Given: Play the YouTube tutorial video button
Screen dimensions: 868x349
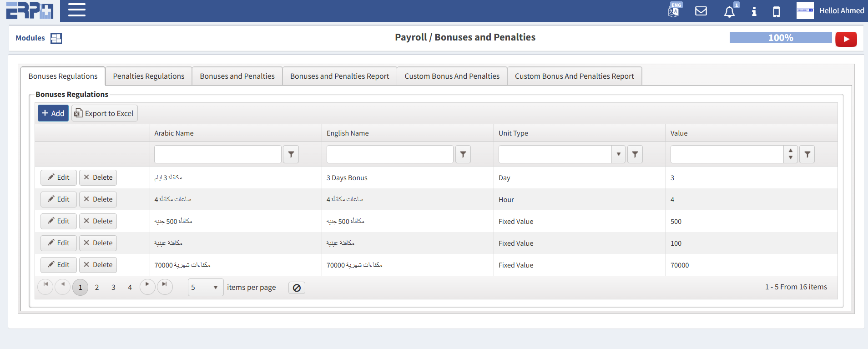Looking at the screenshot, I should 846,39.
